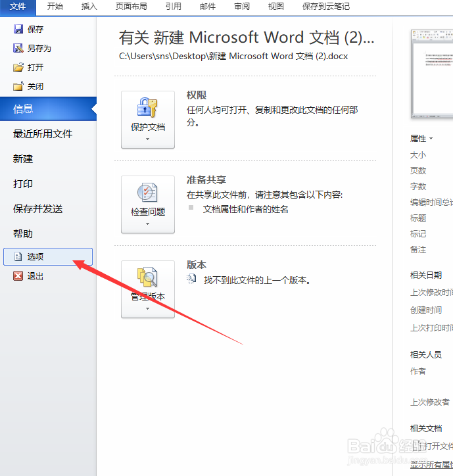
Task: Select 帮助 in the sidebar
Action: pyautogui.click(x=23, y=234)
